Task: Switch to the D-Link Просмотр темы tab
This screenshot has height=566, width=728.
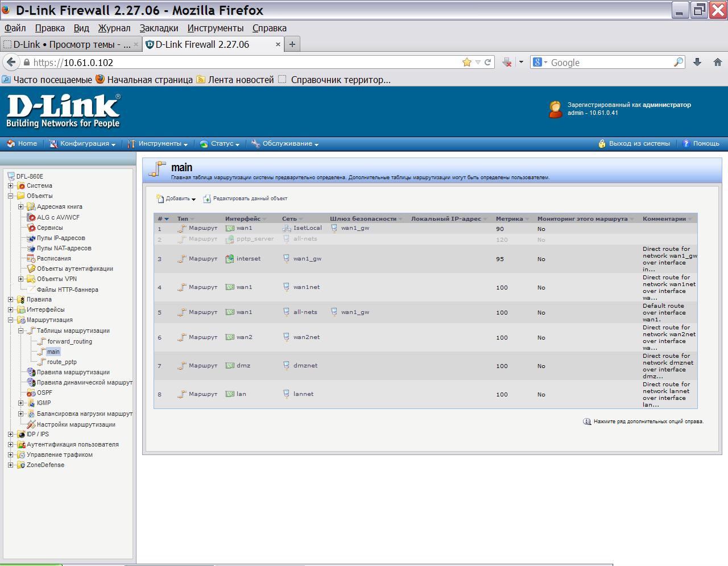Action: [x=71, y=44]
